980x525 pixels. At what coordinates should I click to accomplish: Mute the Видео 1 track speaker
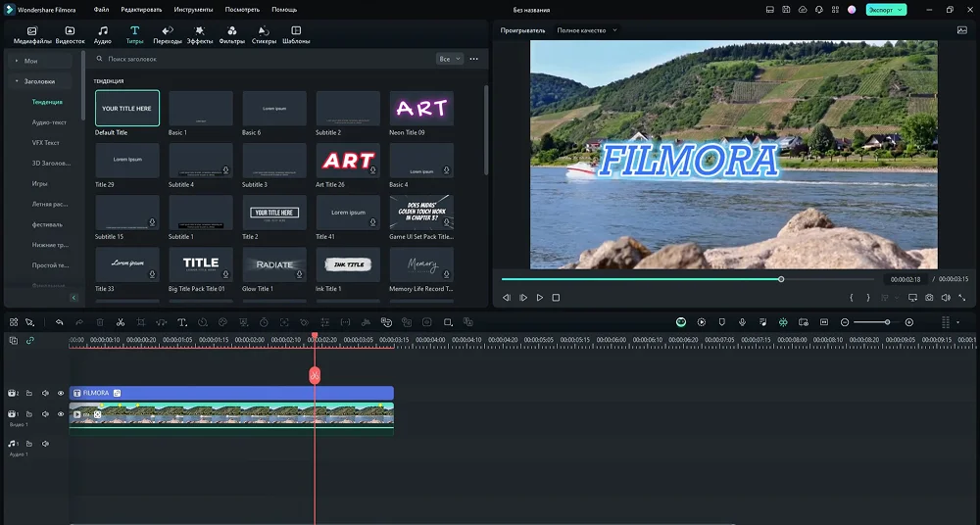[45, 413]
